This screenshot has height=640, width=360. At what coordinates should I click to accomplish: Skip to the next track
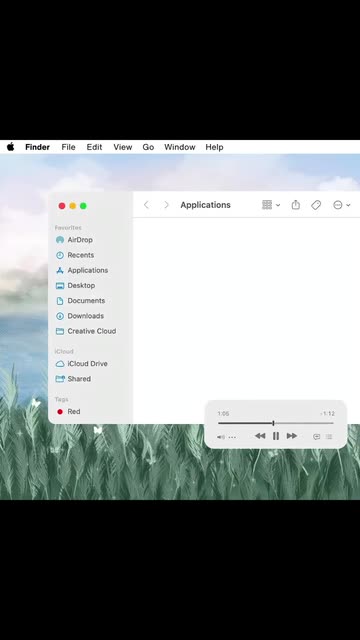[291, 436]
